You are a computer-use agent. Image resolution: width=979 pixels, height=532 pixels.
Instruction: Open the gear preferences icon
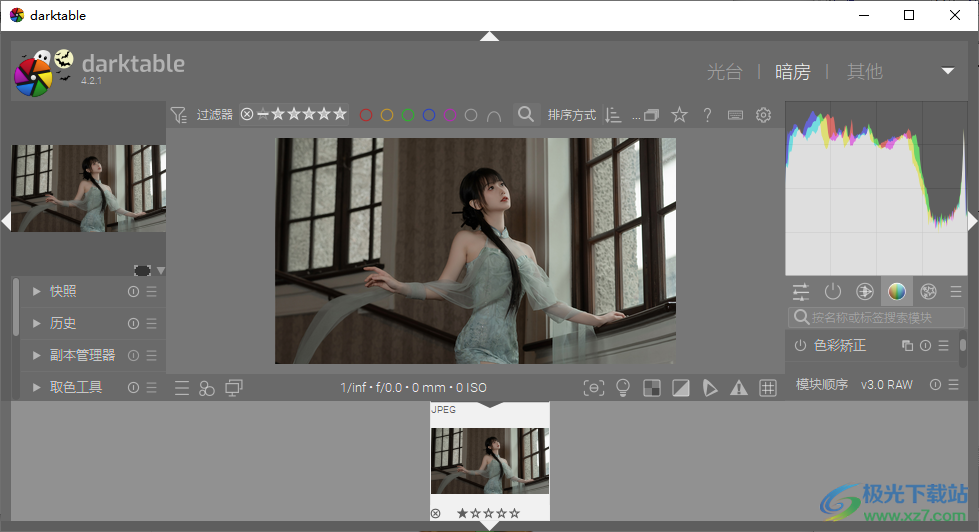763,115
